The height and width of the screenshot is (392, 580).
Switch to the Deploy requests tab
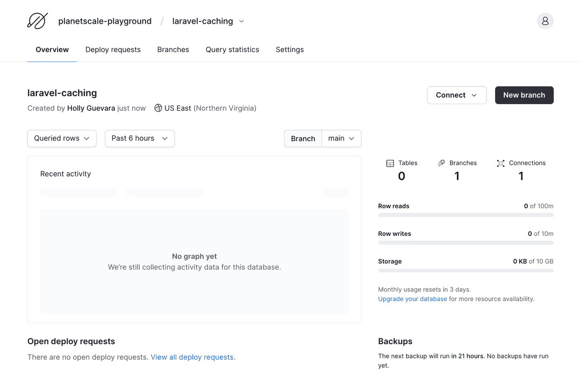coord(113,49)
